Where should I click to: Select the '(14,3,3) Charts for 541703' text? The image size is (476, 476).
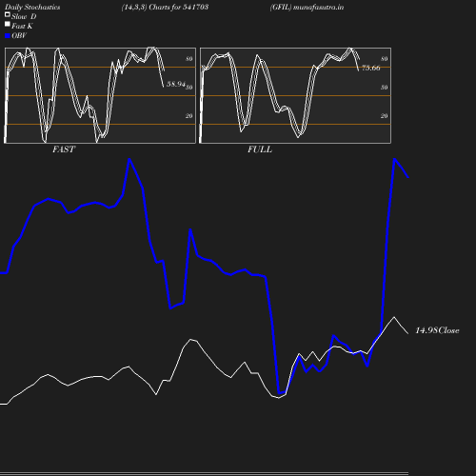click(x=165, y=7)
